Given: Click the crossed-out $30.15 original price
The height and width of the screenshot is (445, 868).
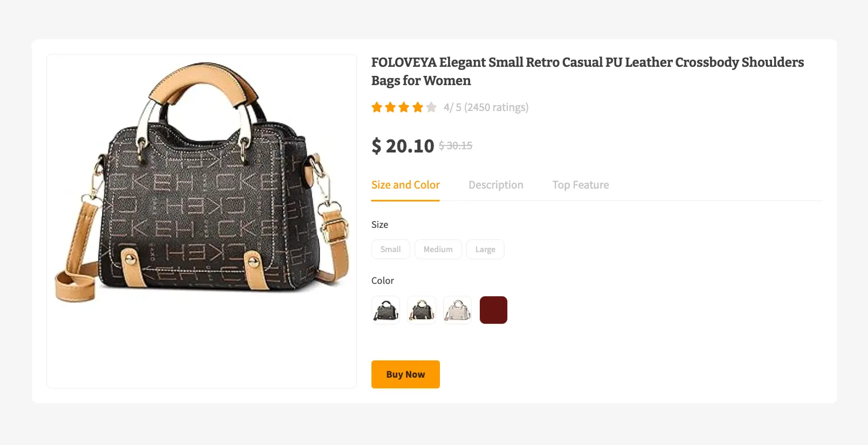Looking at the screenshot, I should 456,145.
